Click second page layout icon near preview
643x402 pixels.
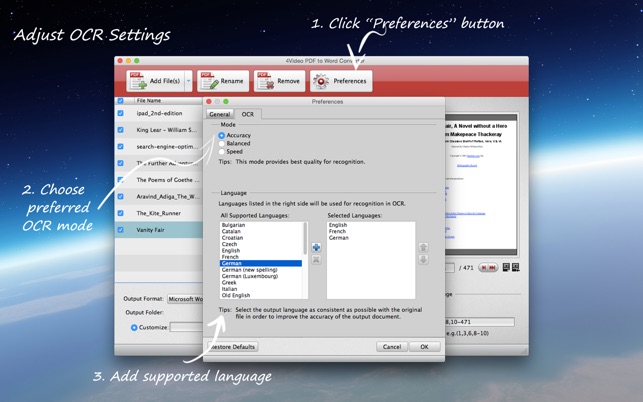[x=515, y=267]
